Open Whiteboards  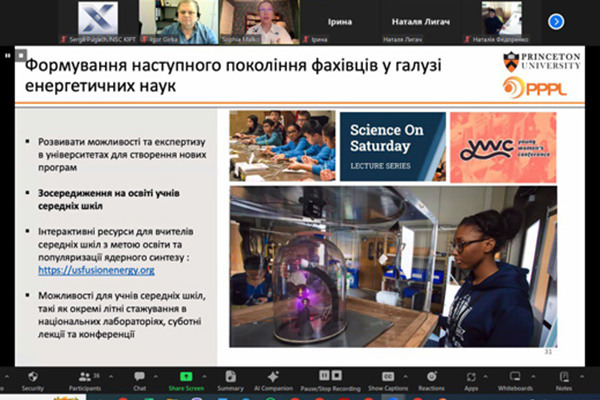(x=514, y=376)
